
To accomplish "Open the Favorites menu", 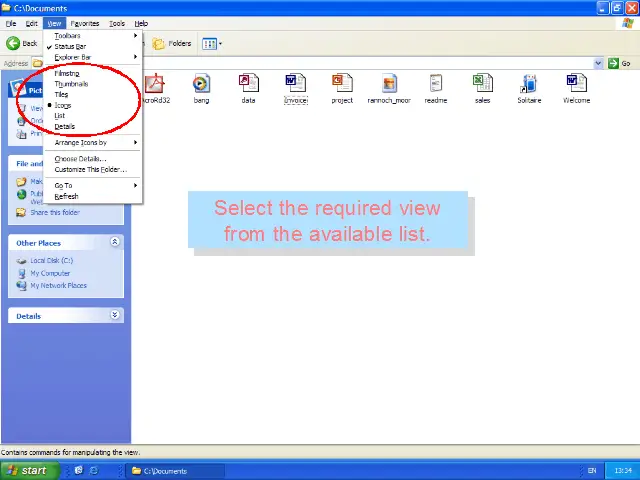I will click(x=85, y=24).
